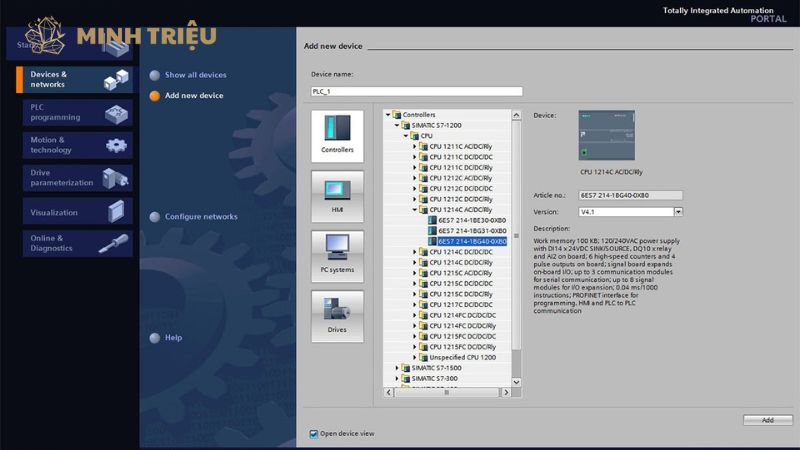800x450 pixels.
Task: Open the Visualization portal tab
Action: [x=75, y=212]
